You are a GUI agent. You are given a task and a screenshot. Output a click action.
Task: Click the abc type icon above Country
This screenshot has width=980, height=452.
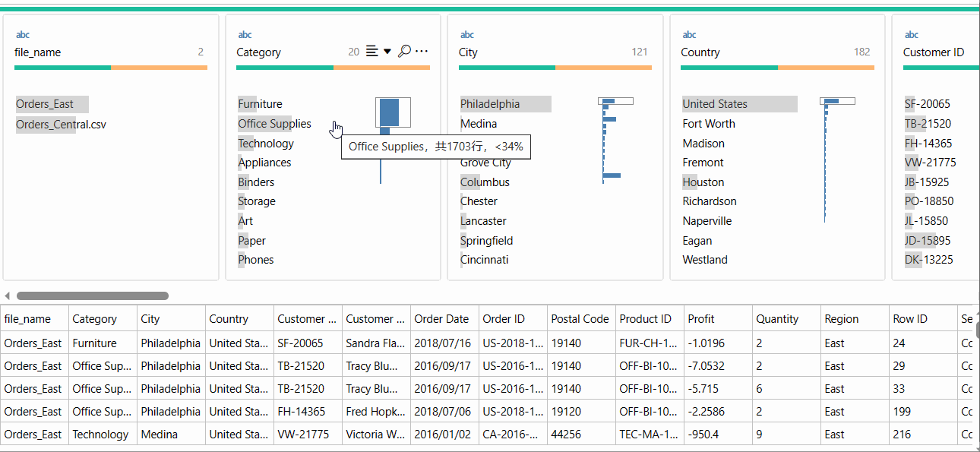[689, 35]
